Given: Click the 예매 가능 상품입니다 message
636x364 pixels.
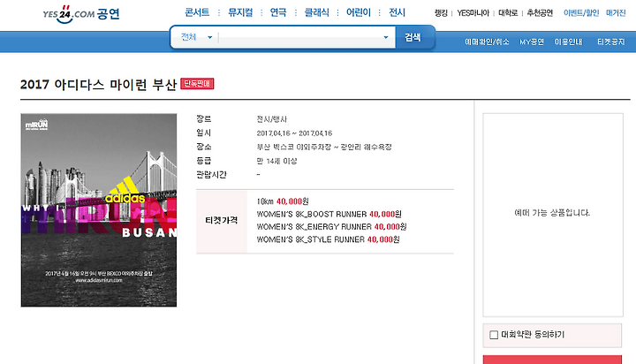Looking at the screenshot, I should (x=552, y=213).
